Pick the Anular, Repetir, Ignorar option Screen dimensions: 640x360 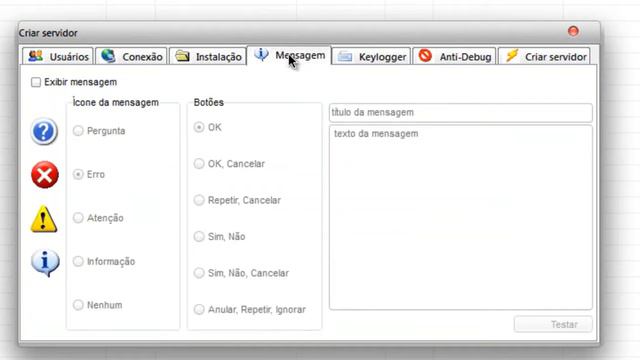point(199,309)
